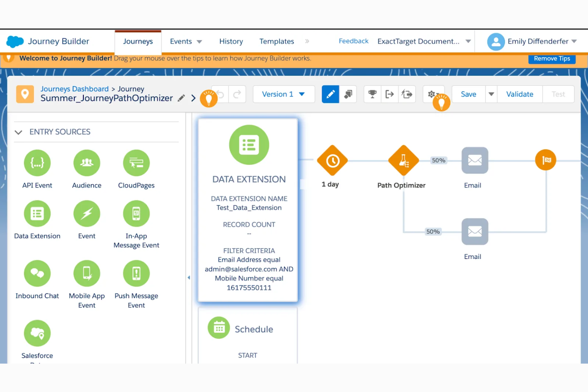This screenshot has height=392, width=588.
Task: Open the History tab
Action: click(x=231, y=41)
